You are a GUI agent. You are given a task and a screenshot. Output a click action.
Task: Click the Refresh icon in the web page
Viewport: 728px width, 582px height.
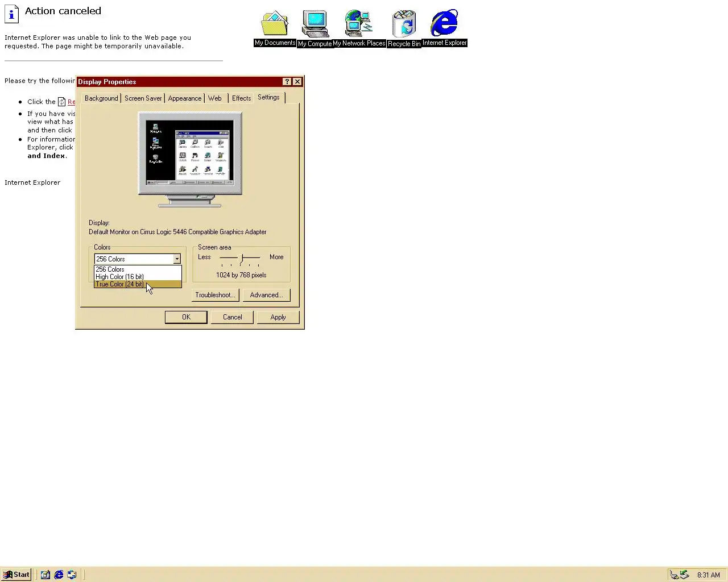61,102
